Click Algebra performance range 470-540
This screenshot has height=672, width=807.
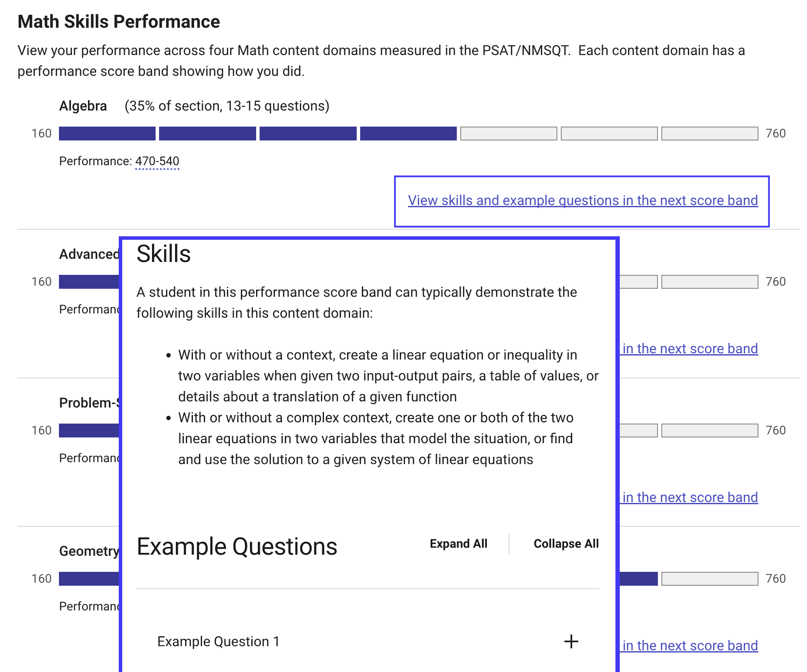pos(157,161)
